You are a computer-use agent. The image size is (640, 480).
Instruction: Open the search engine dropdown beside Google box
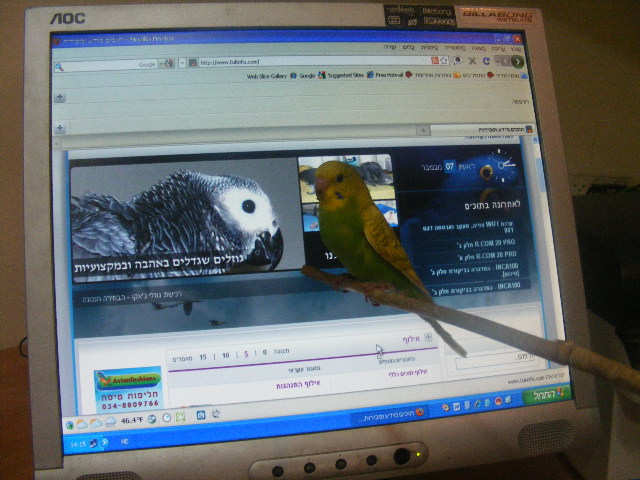click(x=166, y=64)
